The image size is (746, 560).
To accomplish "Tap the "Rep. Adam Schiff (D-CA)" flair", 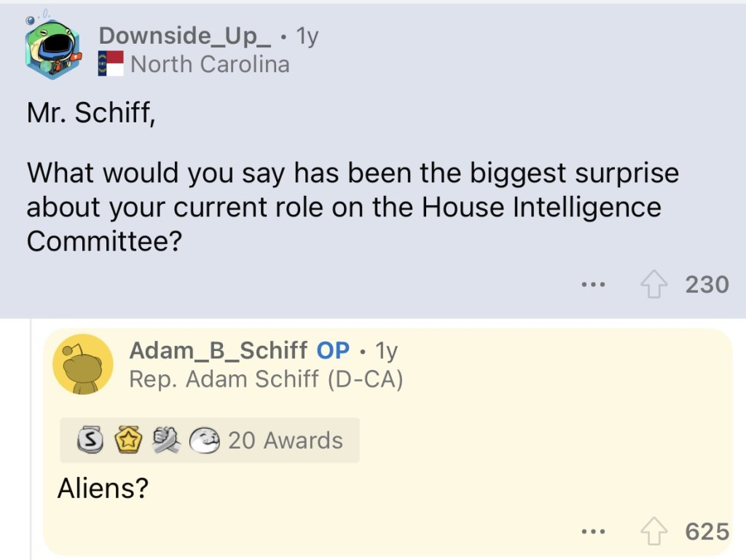I will pyautogui.click(x=266, y=379).
